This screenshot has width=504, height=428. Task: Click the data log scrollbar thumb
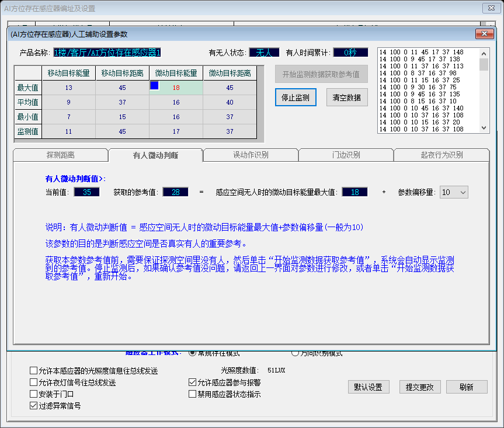pyautogui.click(x=484, y=64)
